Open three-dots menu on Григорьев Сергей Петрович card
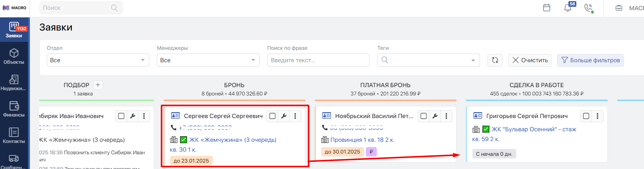The height and width of the screenshot is (169, 644). [598, 116]
